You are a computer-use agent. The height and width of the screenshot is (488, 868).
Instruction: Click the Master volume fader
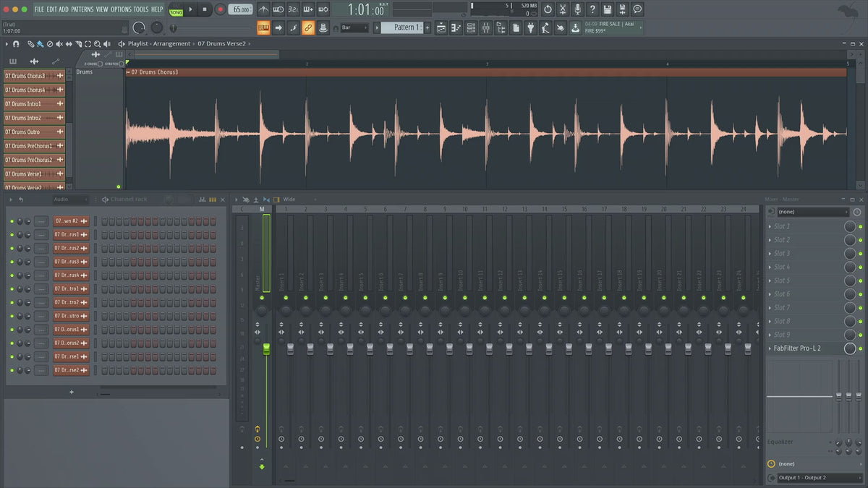(x=266, y=349)
